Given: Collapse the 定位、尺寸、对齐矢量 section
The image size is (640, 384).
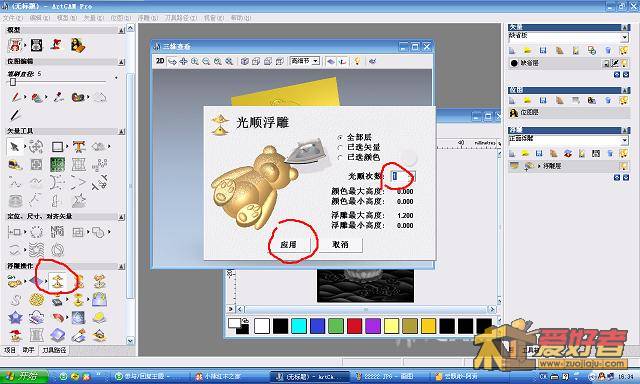Looking at the screenshot, I should click(121, 217).
